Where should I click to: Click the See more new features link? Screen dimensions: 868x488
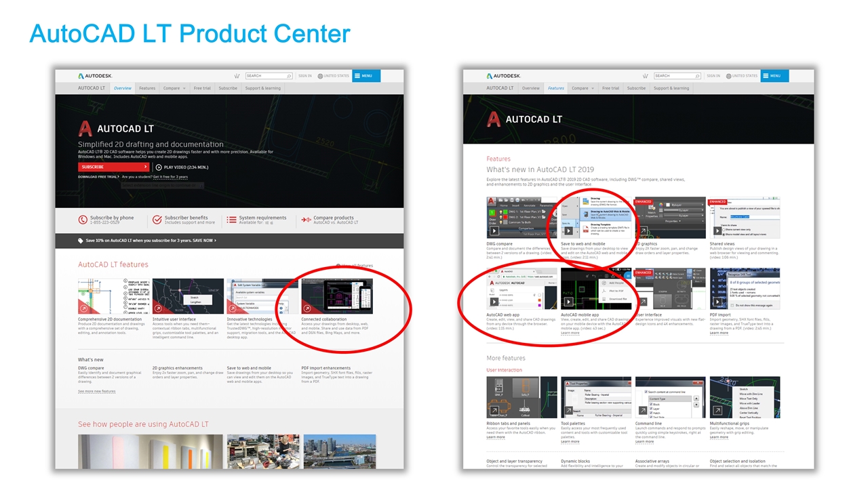click(x=96, y=391)
